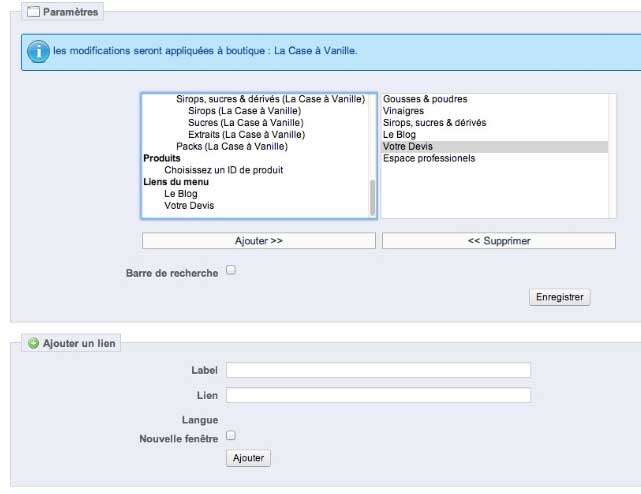Click the Barre de recherche label

tap(172, 273)
